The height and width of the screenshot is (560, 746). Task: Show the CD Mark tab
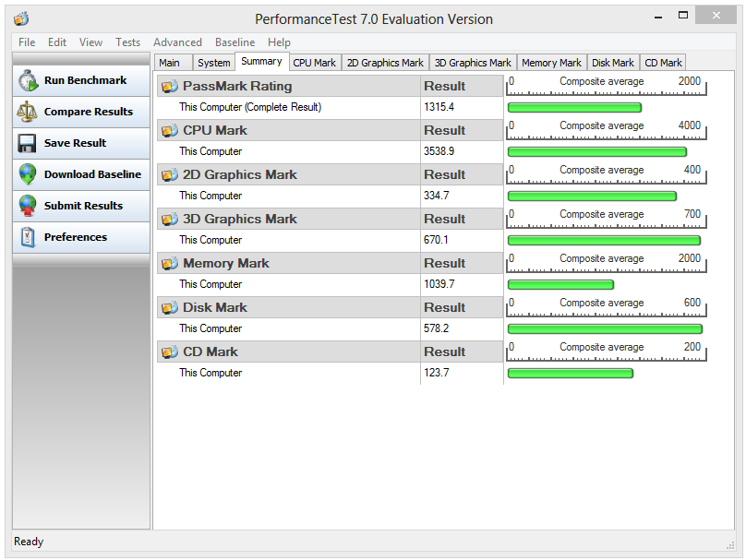(663, 63)
